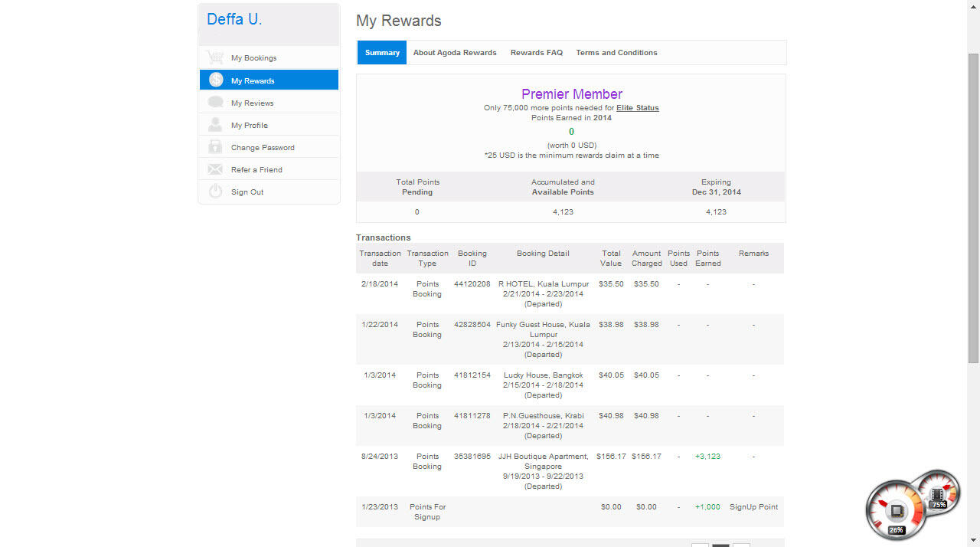The height and width of the screenshot is (547, 980).
Task: Open the Rewards FAQ tab
Action: [537, 52]
